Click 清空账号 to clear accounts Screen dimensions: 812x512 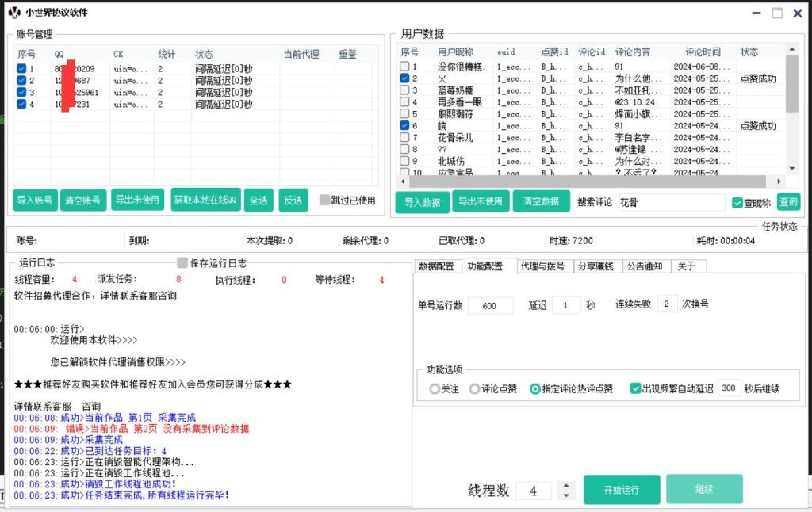[83, 200]
